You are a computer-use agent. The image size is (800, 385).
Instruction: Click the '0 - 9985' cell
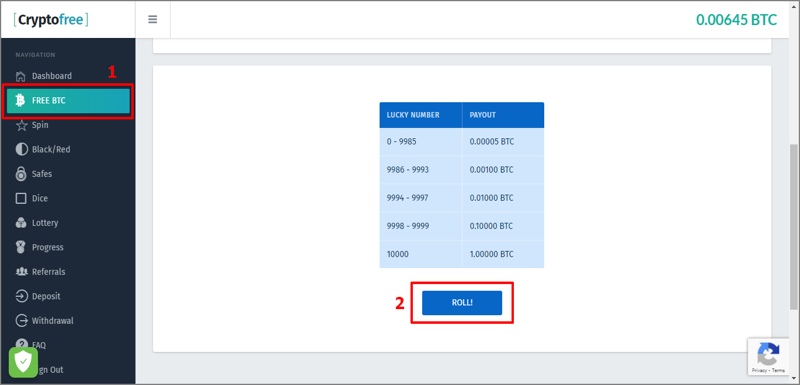tap(420, 142)
